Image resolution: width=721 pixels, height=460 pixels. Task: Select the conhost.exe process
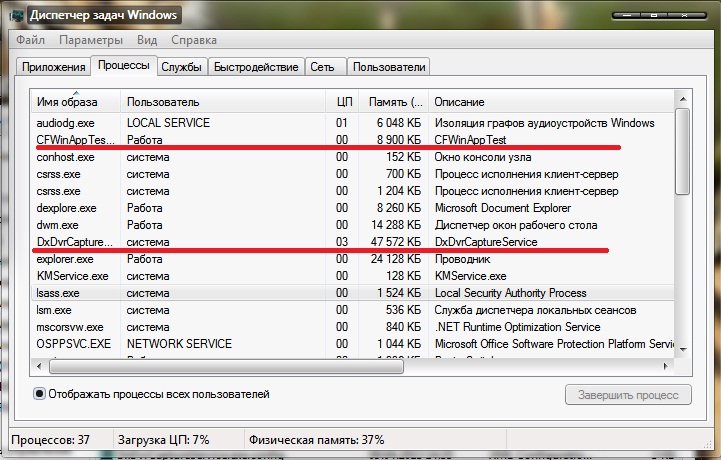click(352, 157)
